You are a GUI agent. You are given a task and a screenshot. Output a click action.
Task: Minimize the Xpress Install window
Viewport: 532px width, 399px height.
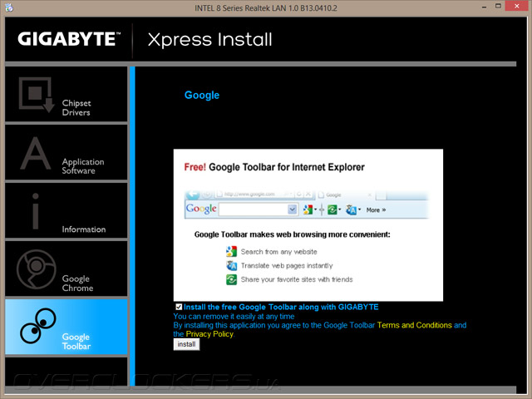click(x=484, y=7)
